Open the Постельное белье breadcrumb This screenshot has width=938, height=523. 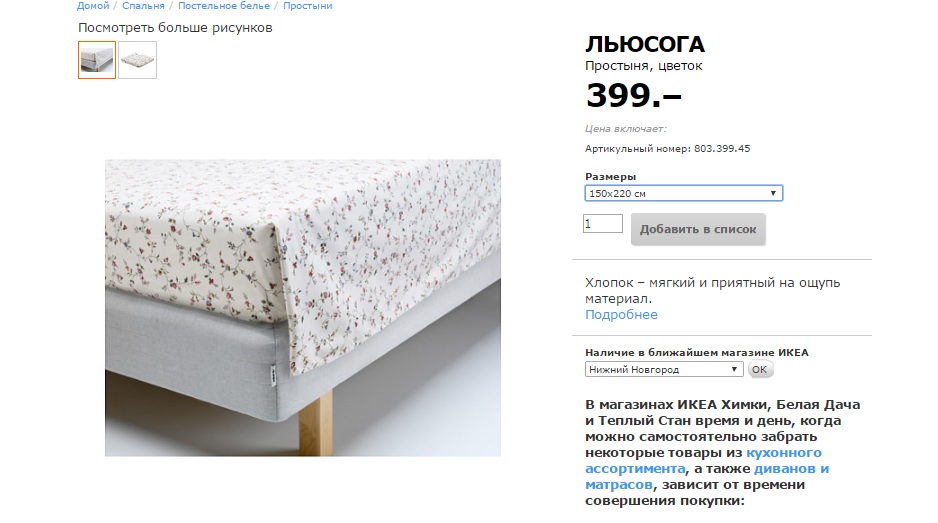coord(224,6)
